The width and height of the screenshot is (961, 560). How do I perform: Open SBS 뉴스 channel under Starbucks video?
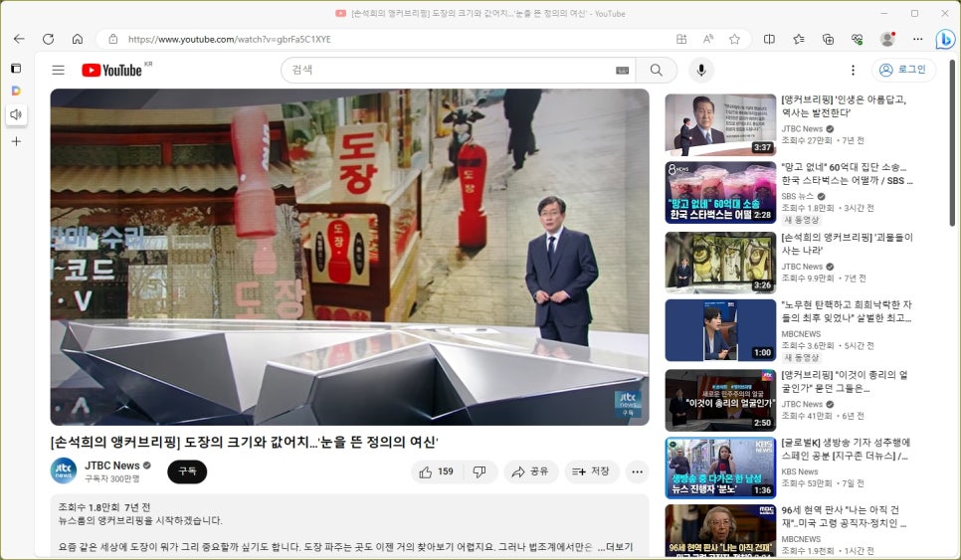pos(798,196)
